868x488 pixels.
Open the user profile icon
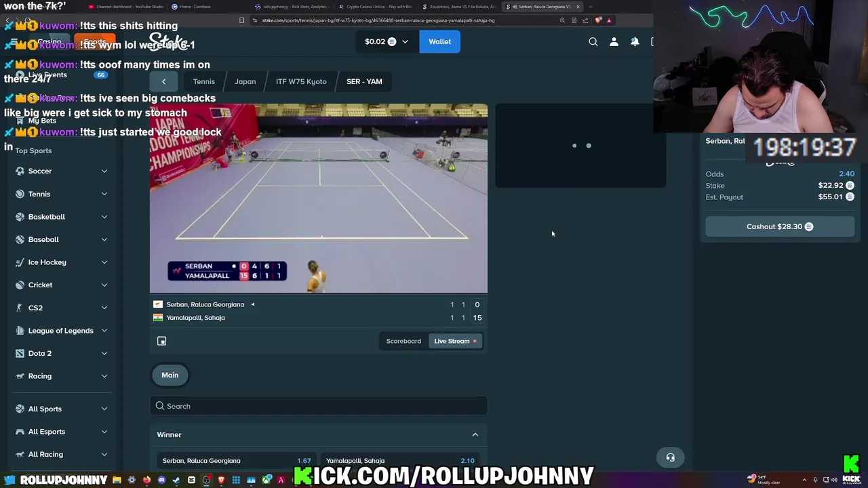click(614, 42)
